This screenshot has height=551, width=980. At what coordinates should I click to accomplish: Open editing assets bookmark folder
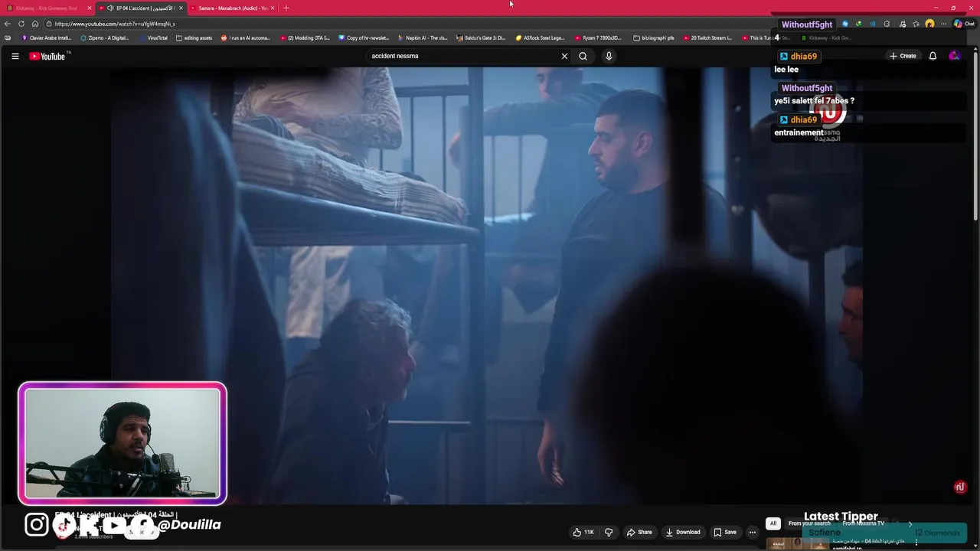coord(194,37)
